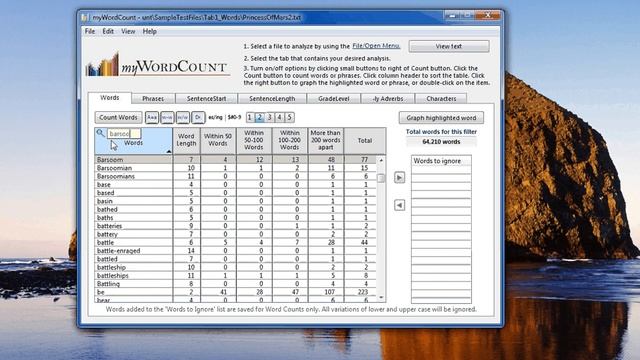Viewport: 640px width, 360px height.
Task: Select filter level 3 button
Action: coord(269,118)
